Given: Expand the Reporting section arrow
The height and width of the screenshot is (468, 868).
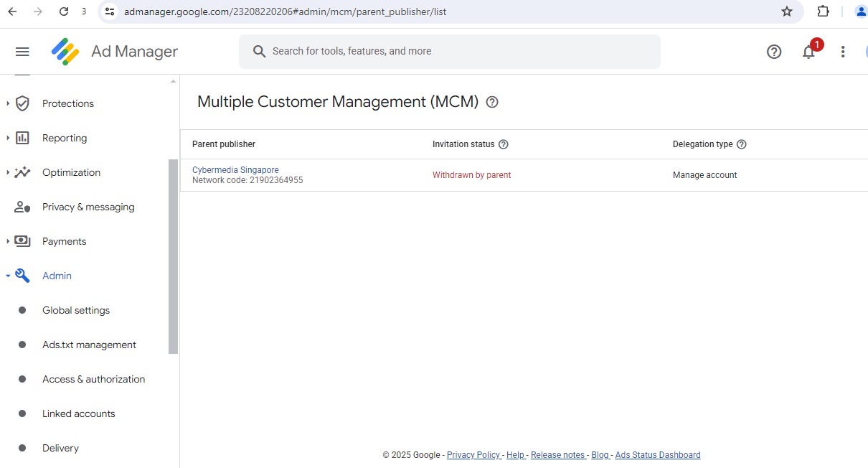Looking at the screenshot, I should (x=8, y=138).
